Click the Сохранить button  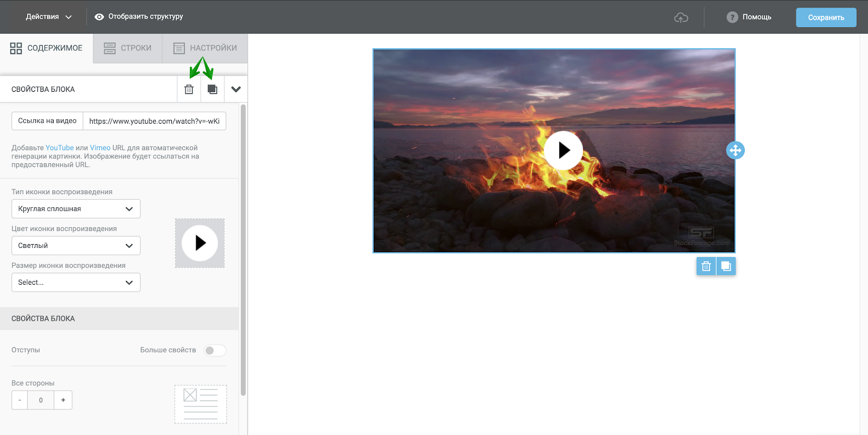tap(826, 17)
